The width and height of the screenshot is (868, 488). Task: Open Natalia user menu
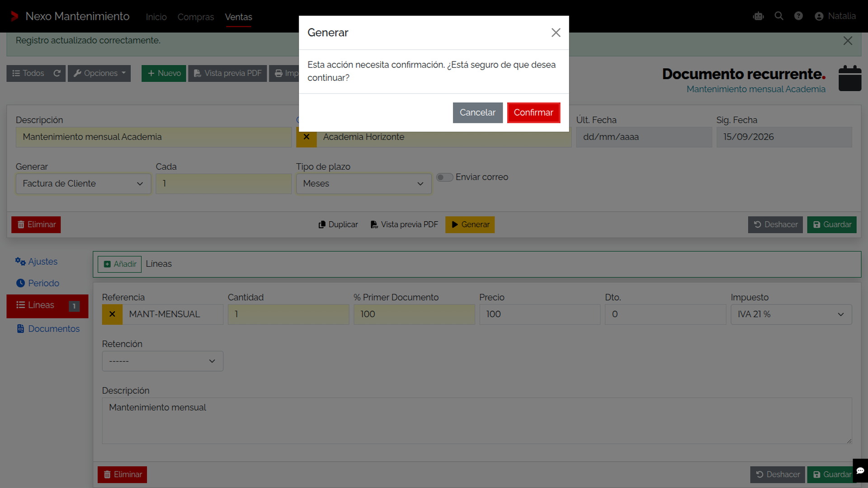(x=835, y=16)
